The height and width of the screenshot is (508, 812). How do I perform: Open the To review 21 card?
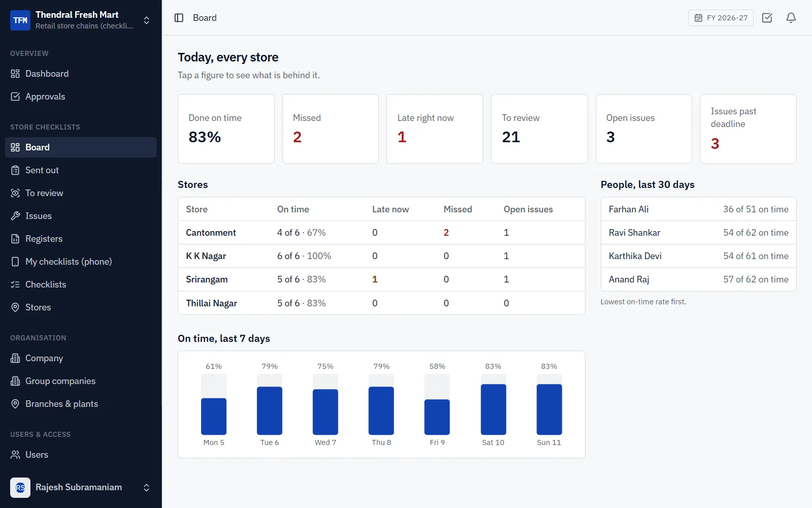click(539, 129)
